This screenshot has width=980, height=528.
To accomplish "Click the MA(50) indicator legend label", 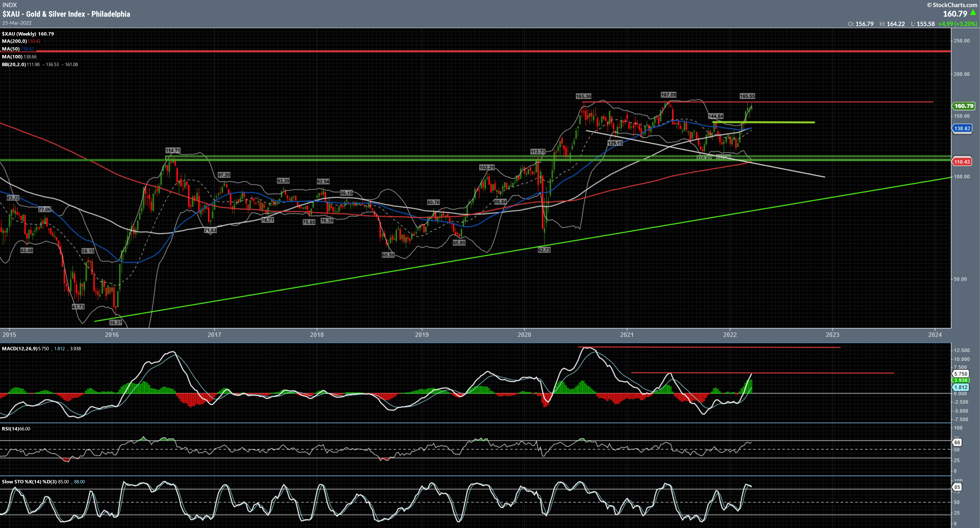I will tap(11, 49).
